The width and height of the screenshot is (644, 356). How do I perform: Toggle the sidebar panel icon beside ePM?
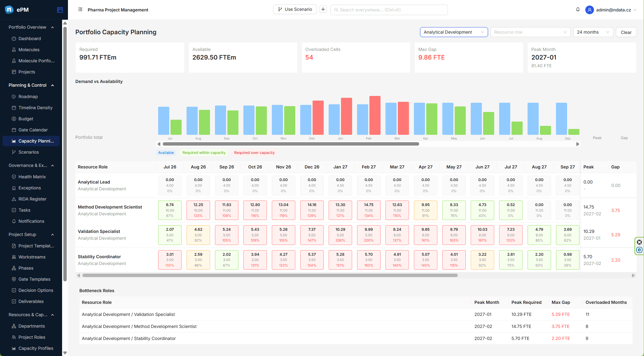coord(60,10)
